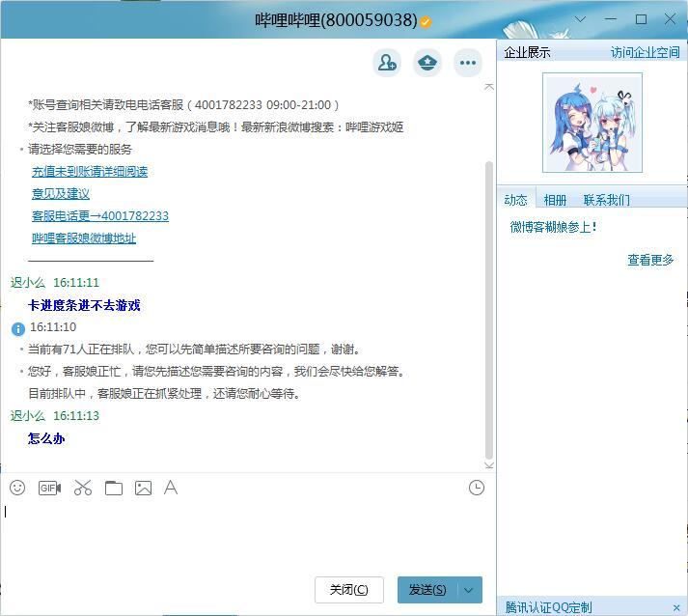Open the enterprise avatar thumbnail

(592, 123)
